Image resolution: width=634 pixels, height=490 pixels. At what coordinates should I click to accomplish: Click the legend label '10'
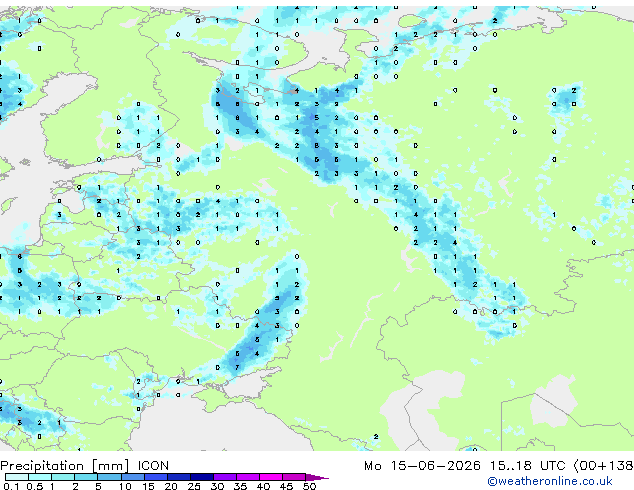[x=125, y=486]
